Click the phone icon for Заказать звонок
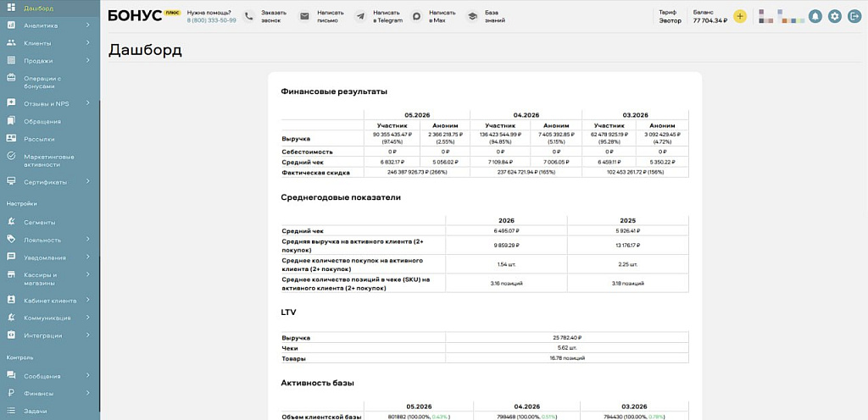 point(249,17)
